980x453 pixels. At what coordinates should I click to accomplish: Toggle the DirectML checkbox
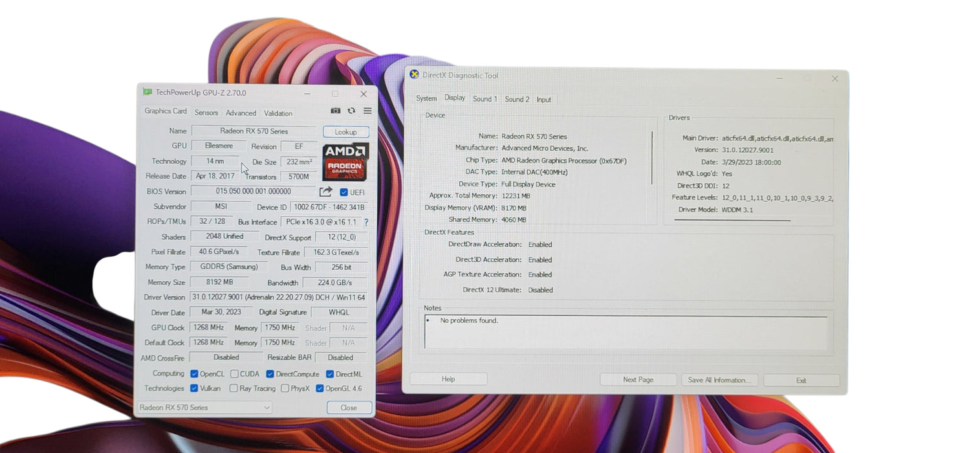[330, 374]
